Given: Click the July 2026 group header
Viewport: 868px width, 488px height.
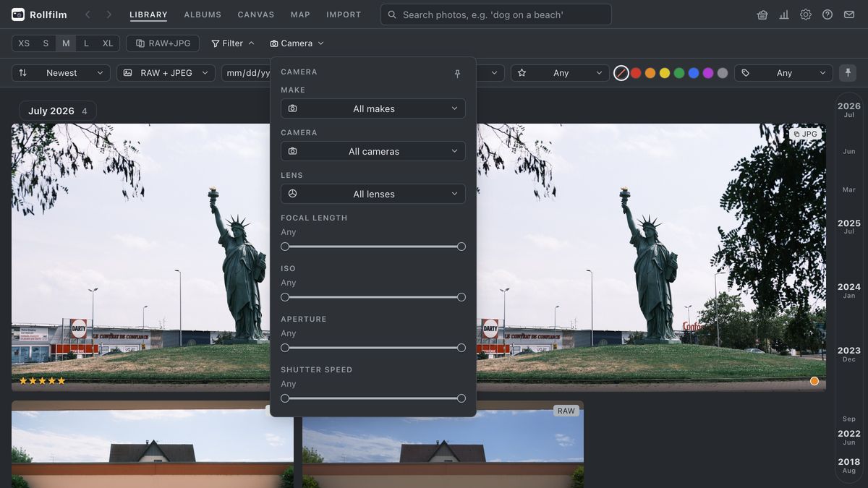Looking at the screenshot, I should (58, 111).
